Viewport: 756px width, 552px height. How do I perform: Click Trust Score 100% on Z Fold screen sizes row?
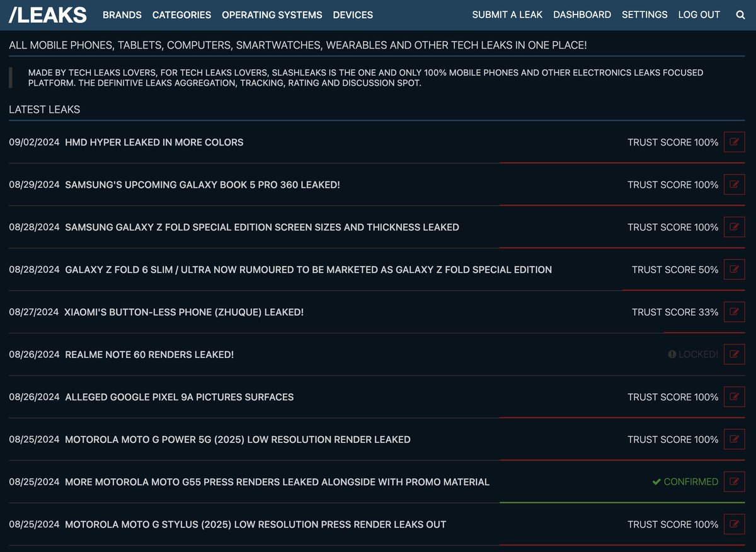tap(673, 227)
